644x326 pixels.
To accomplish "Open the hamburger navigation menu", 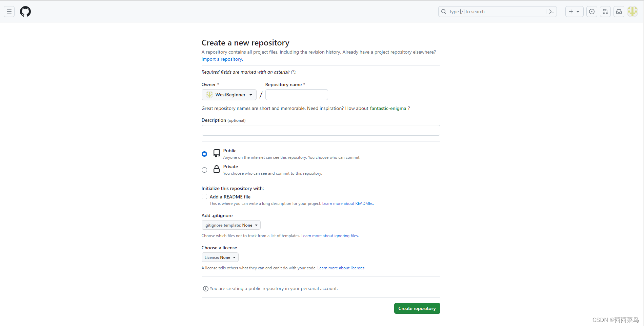I will [x=9, y=12].
